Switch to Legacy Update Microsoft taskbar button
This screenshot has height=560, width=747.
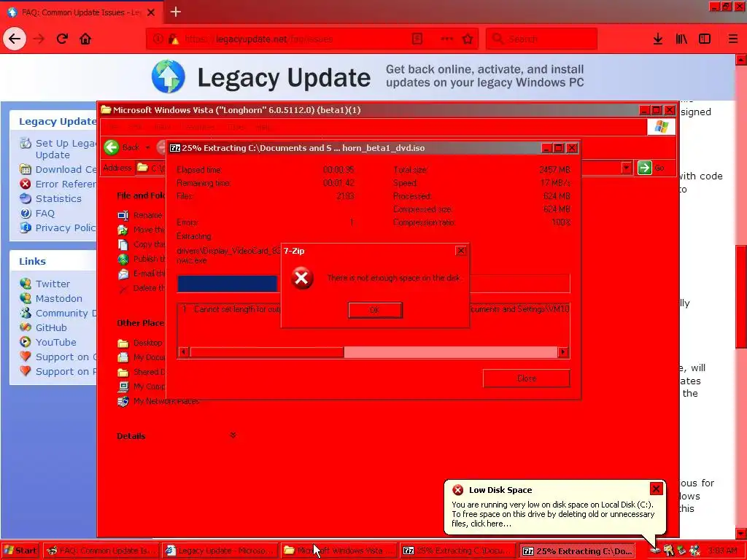[x=220, y=551]
